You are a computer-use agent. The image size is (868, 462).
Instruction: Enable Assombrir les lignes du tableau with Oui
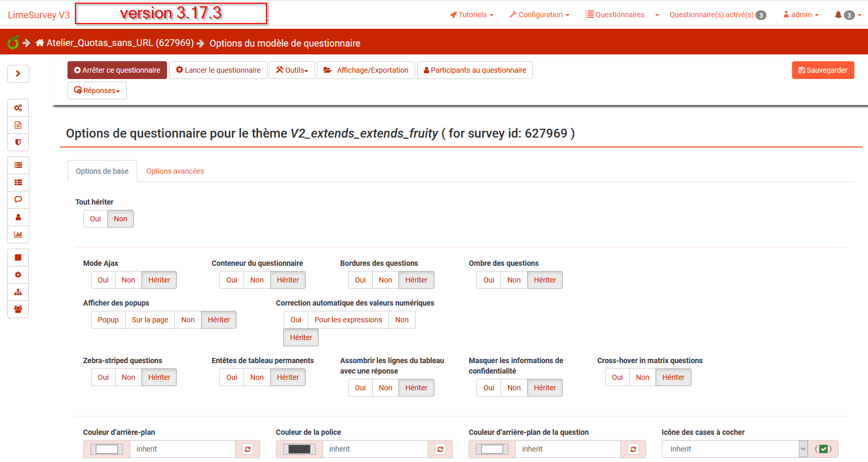[x=360, y=388]
